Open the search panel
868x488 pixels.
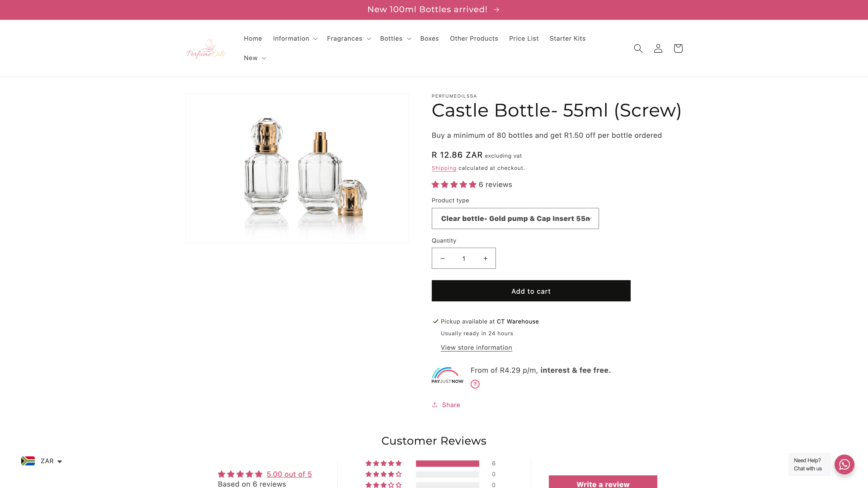click(638, 48)
